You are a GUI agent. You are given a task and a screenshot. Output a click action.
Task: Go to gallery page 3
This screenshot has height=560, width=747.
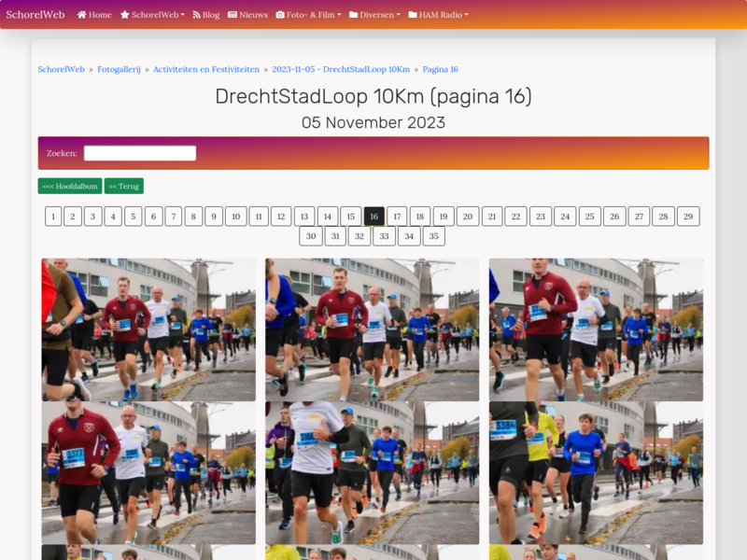(92, 217)
